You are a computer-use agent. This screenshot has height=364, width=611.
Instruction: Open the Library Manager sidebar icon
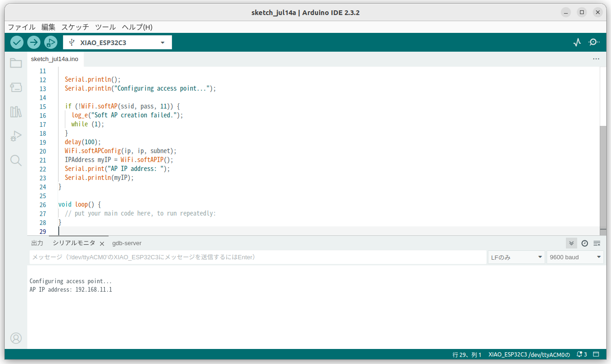tap(16, 112)
